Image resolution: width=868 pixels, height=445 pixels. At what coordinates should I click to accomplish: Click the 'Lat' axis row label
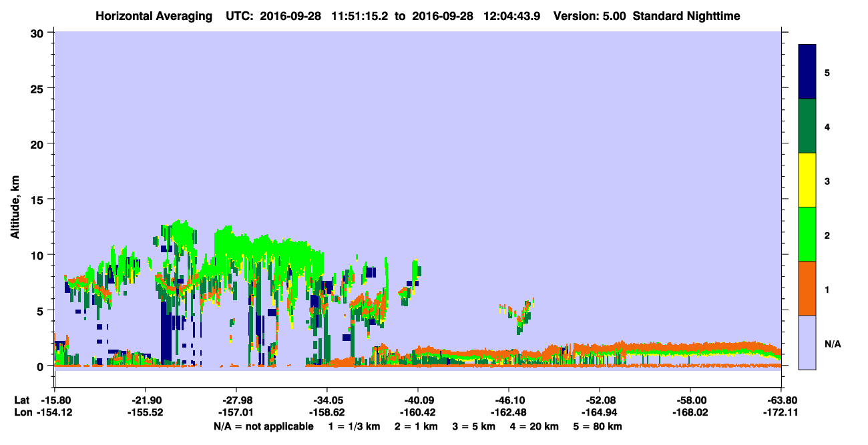click(x=22, y=400)
